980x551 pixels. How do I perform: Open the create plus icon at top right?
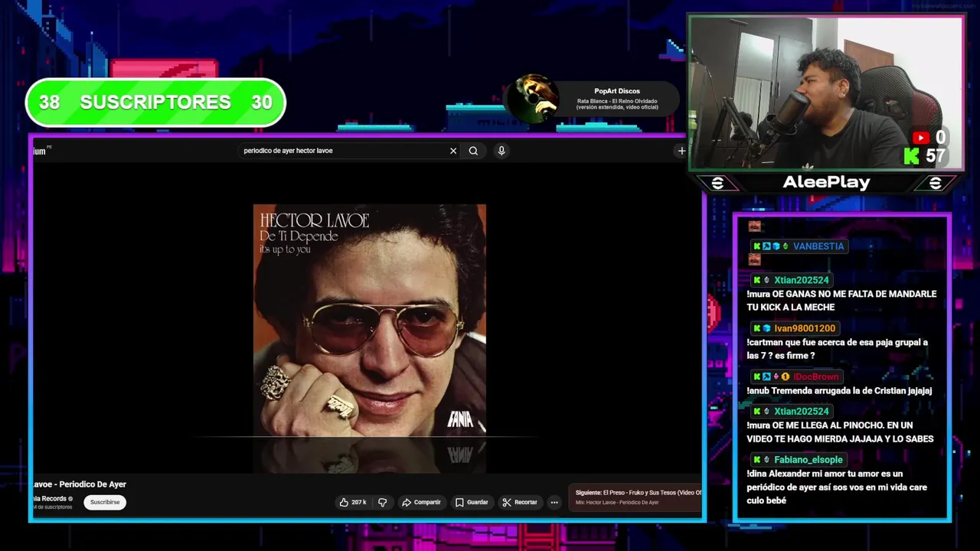(x=681, y=151)
